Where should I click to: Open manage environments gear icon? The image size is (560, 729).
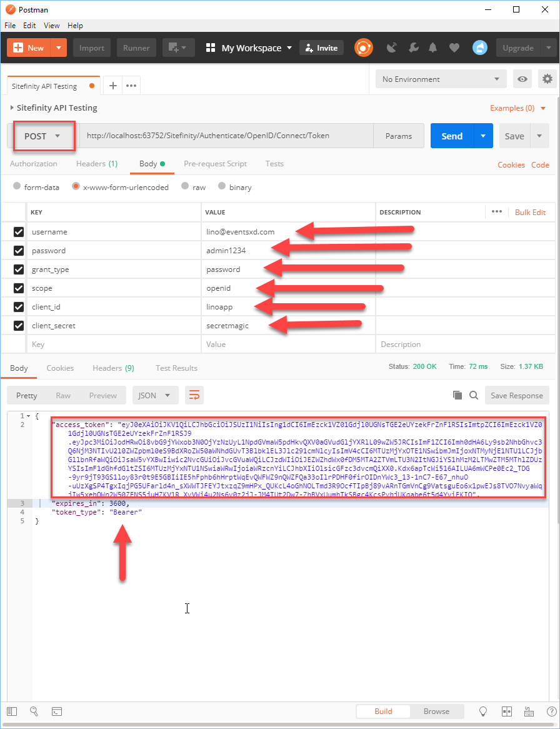547,79
